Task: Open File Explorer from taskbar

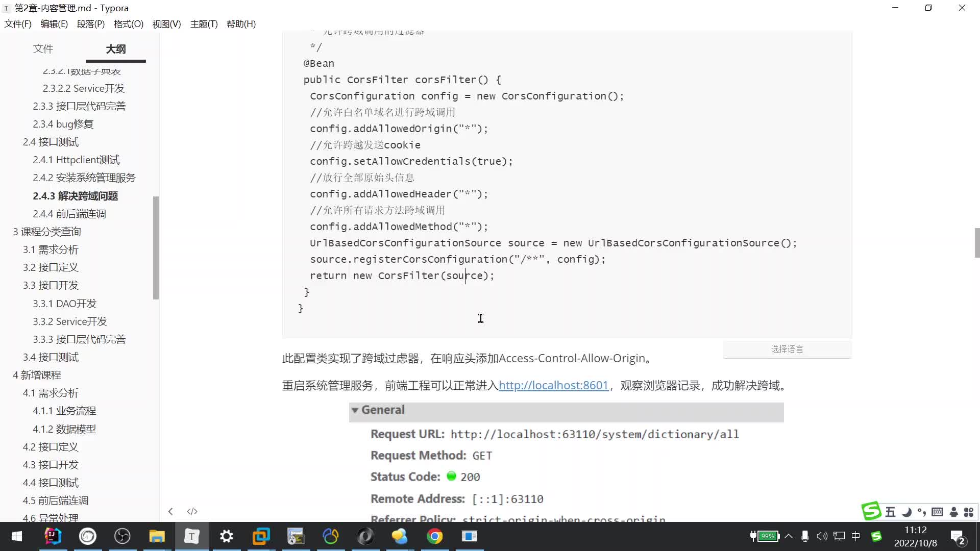Action: (157, 536)
